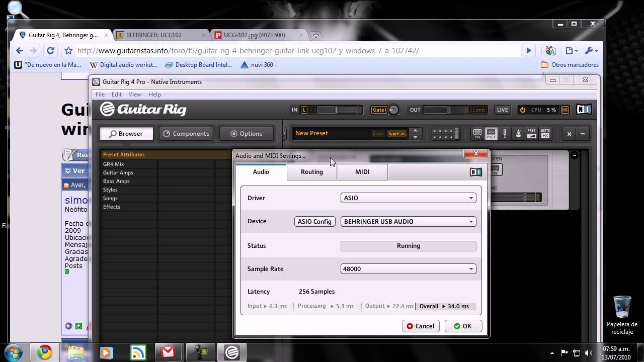Open the Browser panel button

126,134
